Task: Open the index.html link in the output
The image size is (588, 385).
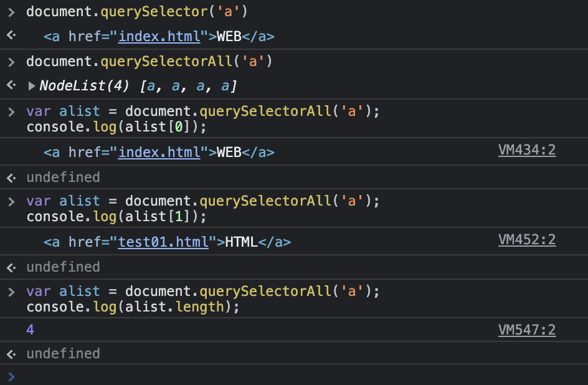Action: 159,36
